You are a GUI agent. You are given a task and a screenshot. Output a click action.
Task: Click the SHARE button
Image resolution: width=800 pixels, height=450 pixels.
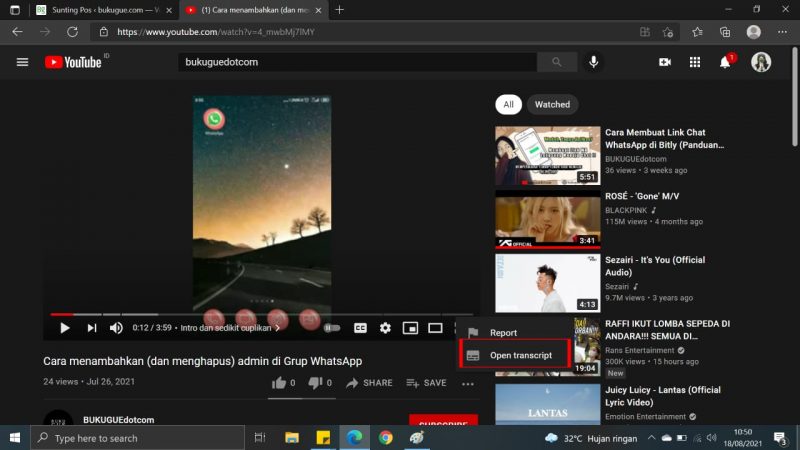pos(369,383)
